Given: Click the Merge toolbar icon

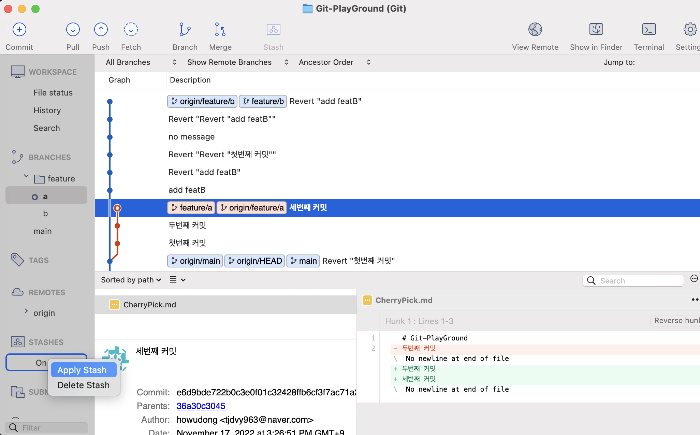Looking at the screenshot, I should 220,29.
